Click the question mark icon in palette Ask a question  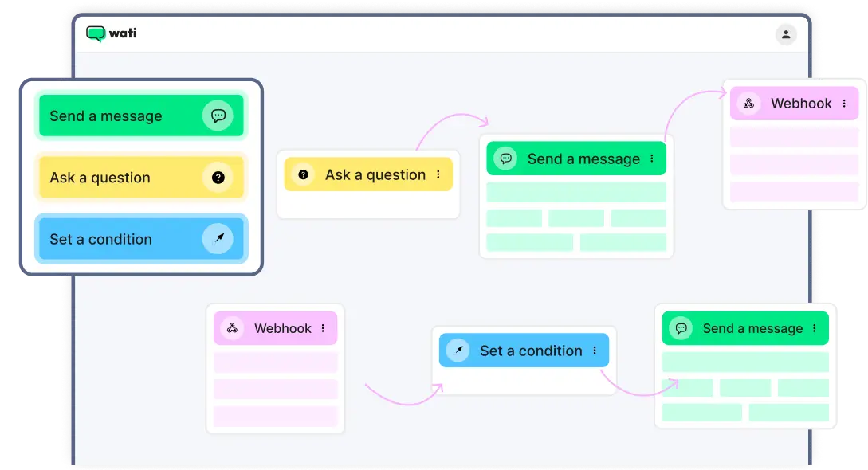(218, 178)
